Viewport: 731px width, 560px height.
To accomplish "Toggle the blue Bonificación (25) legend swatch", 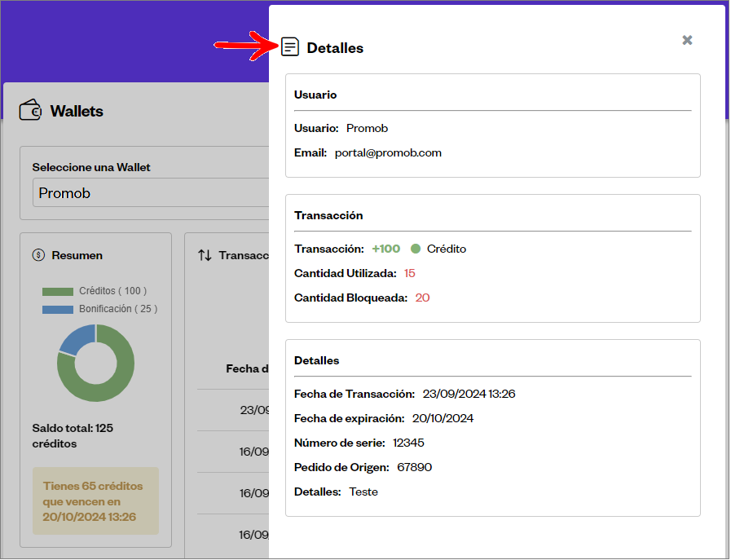I will [58, 310].
